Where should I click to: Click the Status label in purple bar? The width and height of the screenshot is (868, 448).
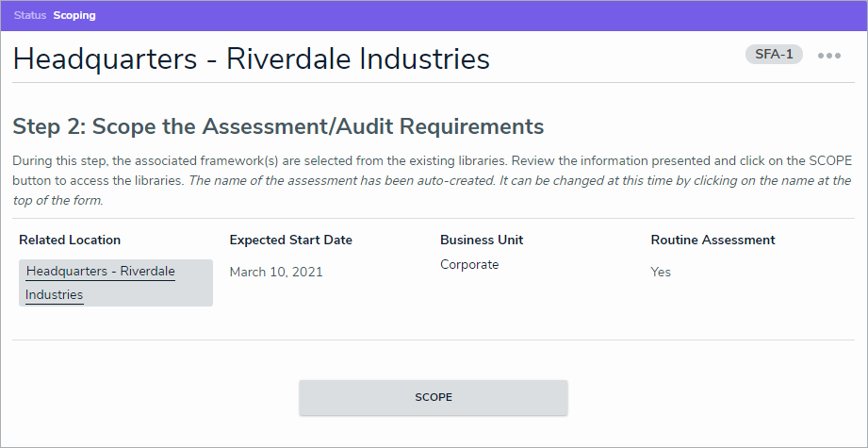click(x=30, y=16)
